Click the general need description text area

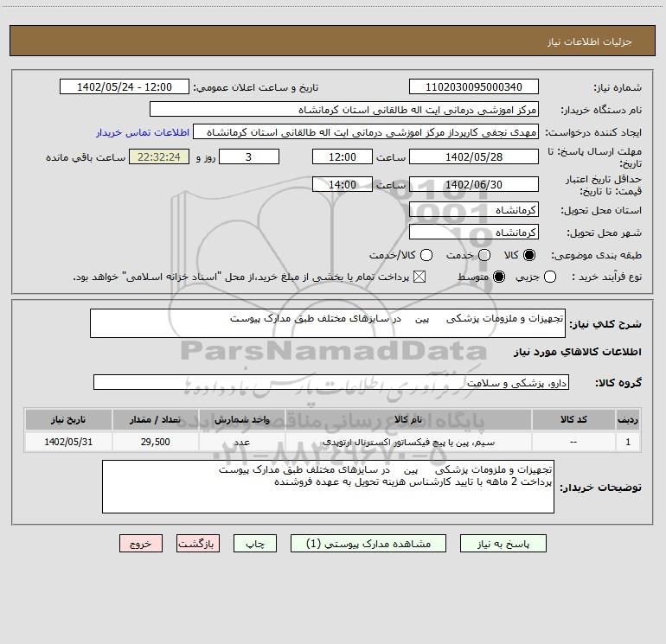328,323
